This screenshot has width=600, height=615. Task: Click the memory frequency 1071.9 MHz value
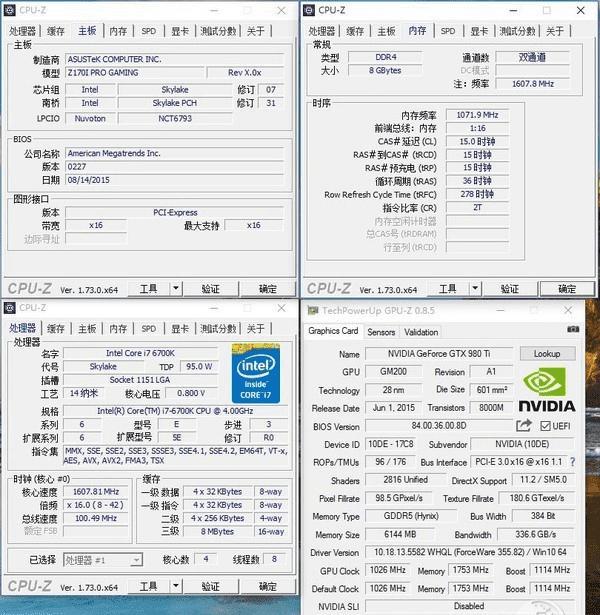[x=477, y=115]
